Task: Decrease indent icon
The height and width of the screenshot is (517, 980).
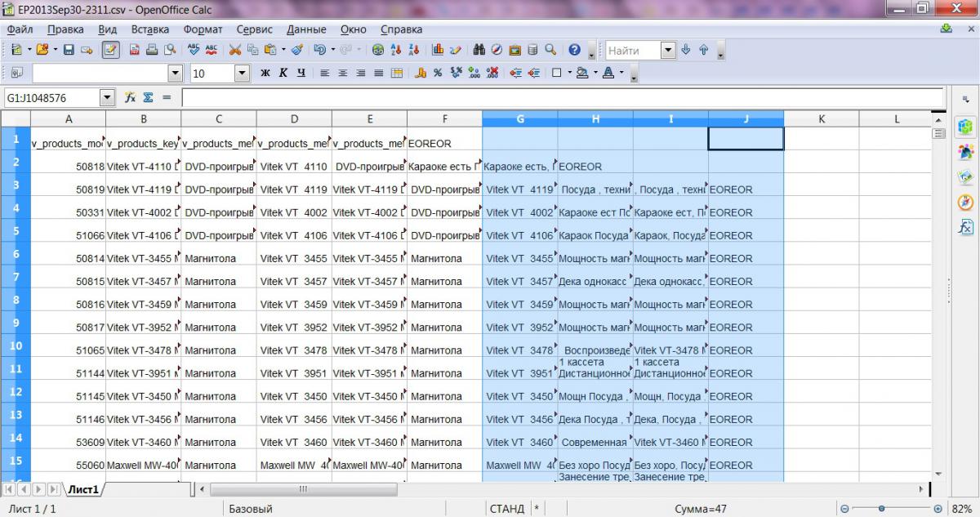Action: 516,73
